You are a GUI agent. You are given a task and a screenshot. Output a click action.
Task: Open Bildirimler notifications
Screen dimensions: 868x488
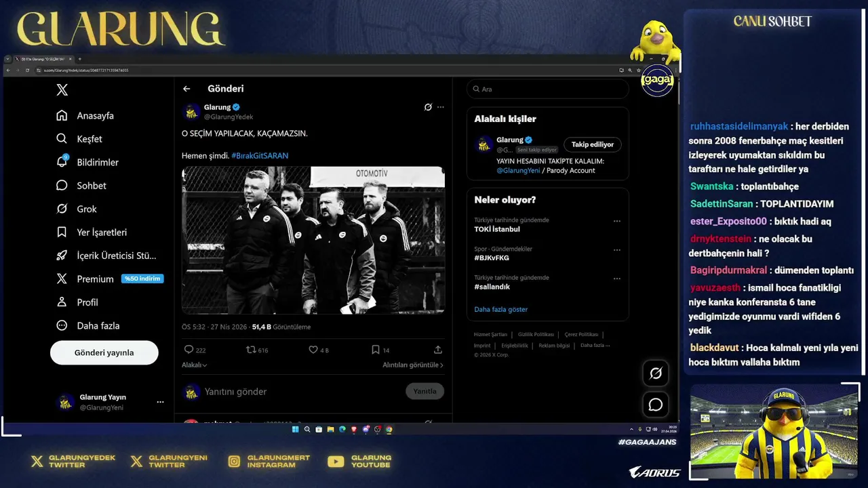coord(87,162)
